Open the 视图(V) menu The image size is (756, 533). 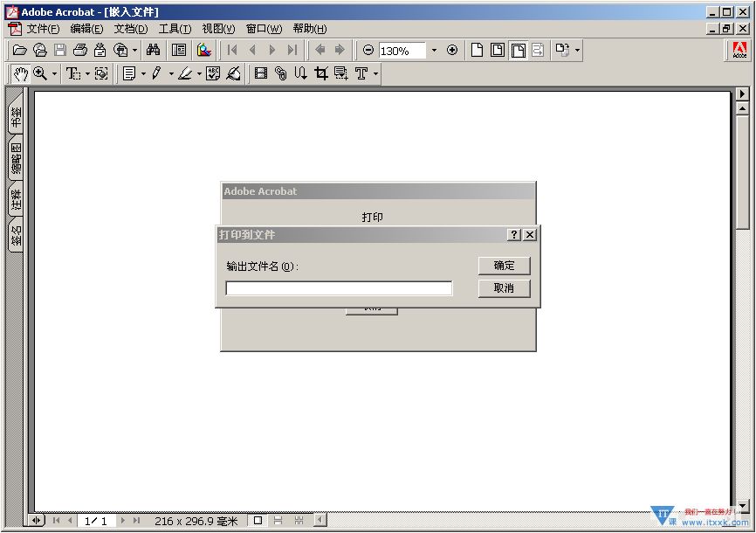pos(218,29)
